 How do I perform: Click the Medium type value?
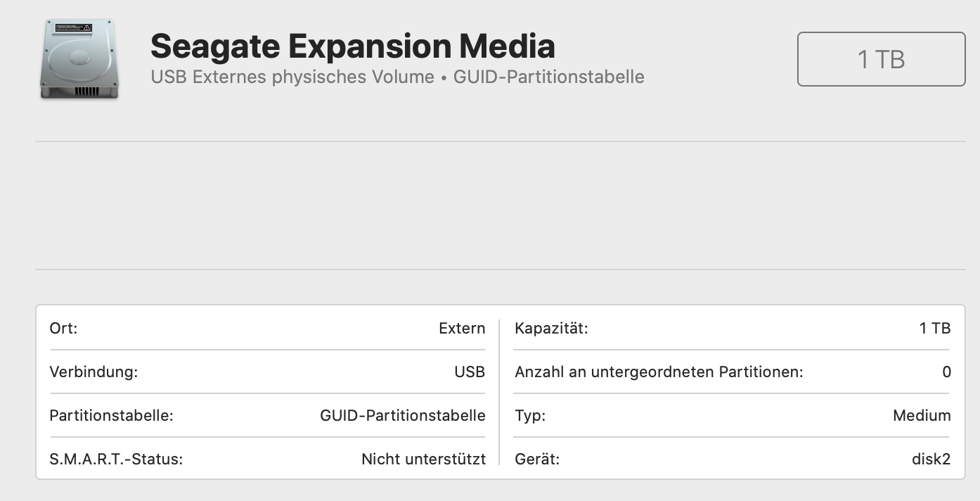tap(922, 416)
